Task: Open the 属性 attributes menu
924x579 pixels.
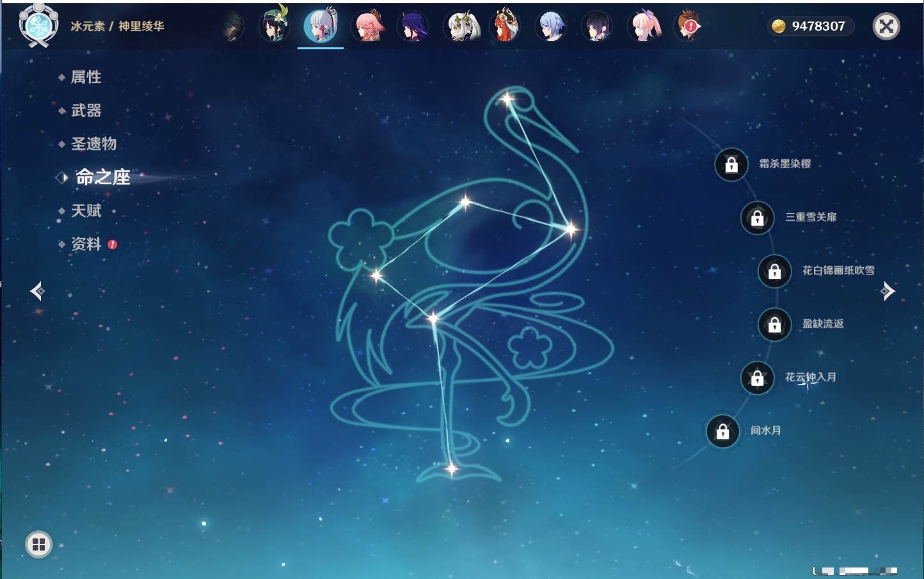Action: pos(86,77)
